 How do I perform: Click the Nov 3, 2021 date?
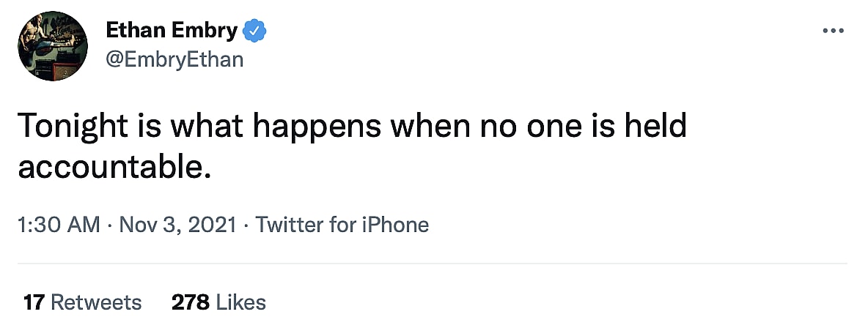[177, 225]
